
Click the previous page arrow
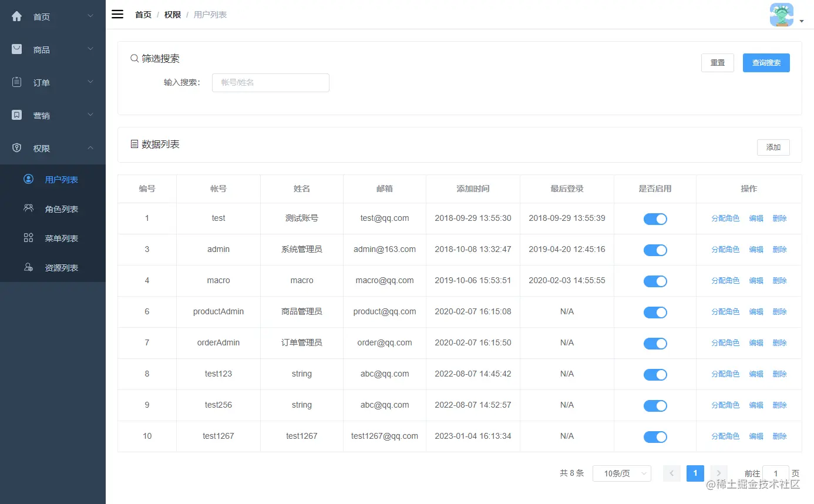coord(672,473)
